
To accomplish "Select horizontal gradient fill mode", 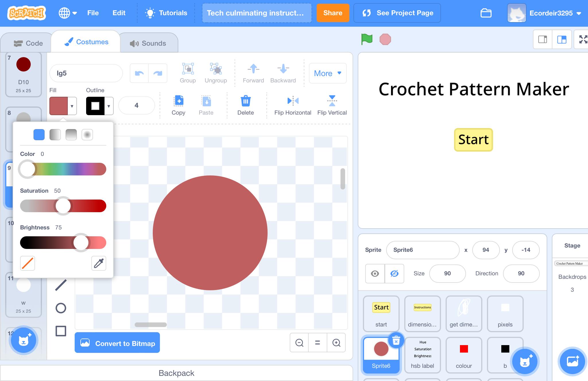I will [55, 134].
